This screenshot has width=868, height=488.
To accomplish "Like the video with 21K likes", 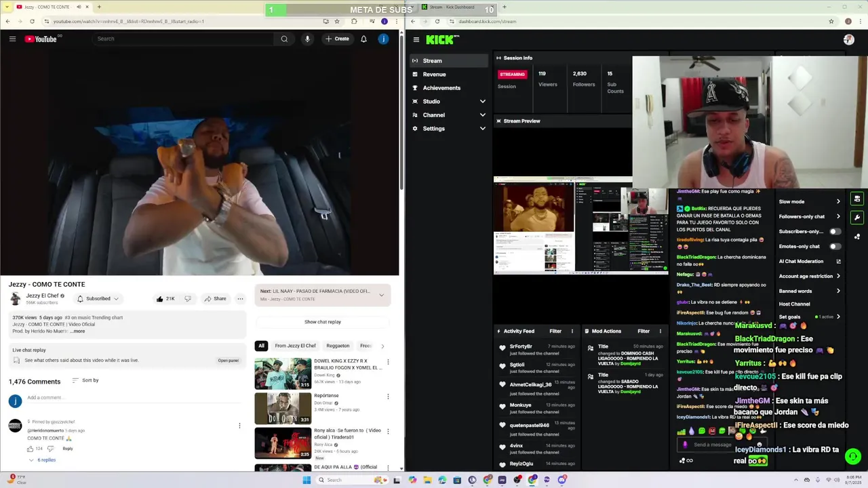I will click(x=166, y=298).
